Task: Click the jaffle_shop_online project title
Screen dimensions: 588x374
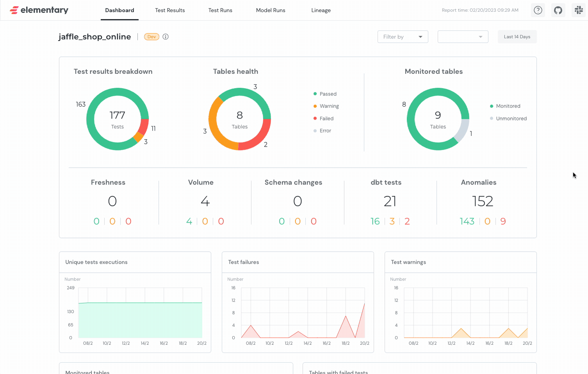Action: tap(94, 36)
